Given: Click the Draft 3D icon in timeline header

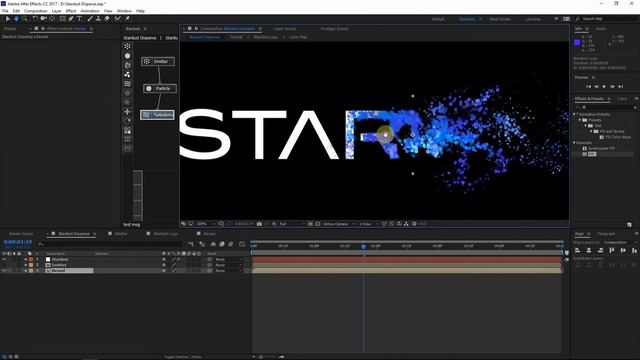Looking at the screenshot, I should pos(202,244).
